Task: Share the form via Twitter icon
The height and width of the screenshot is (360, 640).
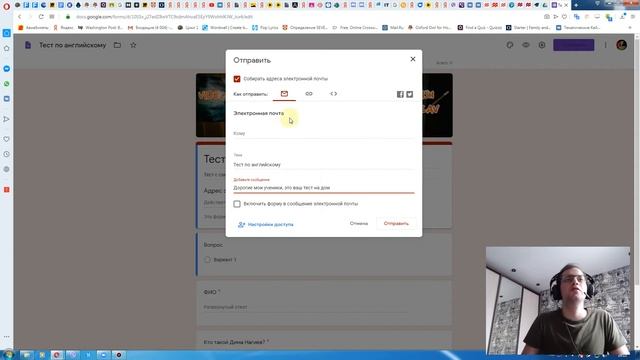Action: click(x=409, y=94)
